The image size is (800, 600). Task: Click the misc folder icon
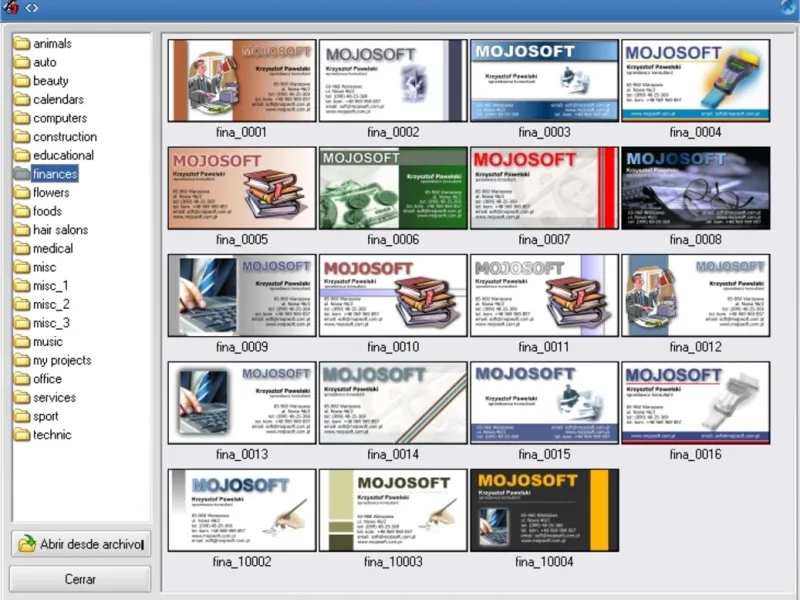click(22, 267)
